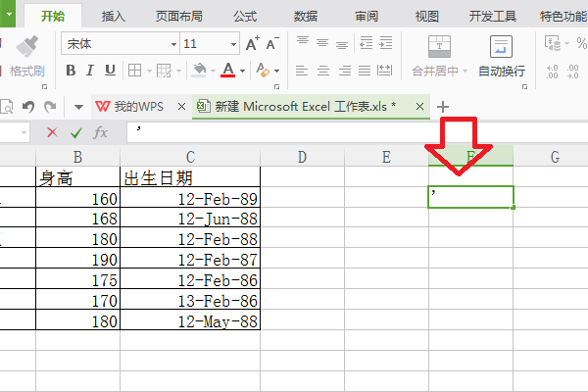Open 合并居中 dropdown arrow
This screenshot has width=588, height=392.
[x=465, y=71]
